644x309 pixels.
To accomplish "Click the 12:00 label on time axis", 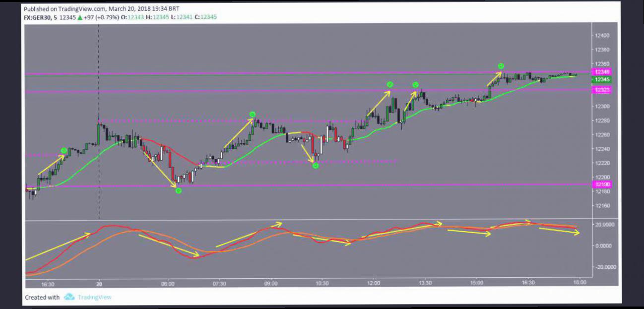I will point(374,283).
